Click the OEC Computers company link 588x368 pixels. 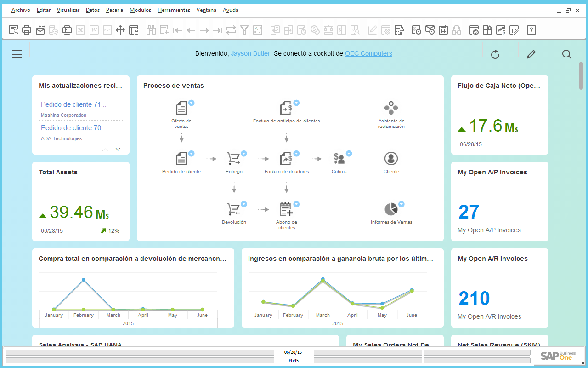point(368,53)
